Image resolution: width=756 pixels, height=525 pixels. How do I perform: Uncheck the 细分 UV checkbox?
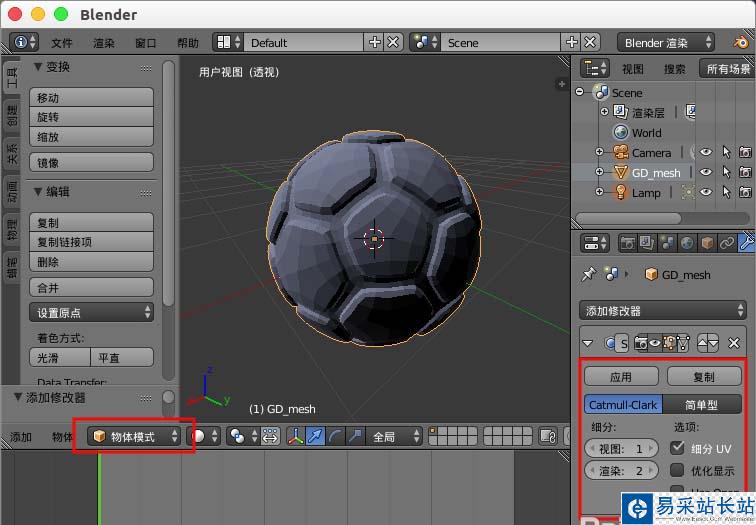[x=677, y=449]
